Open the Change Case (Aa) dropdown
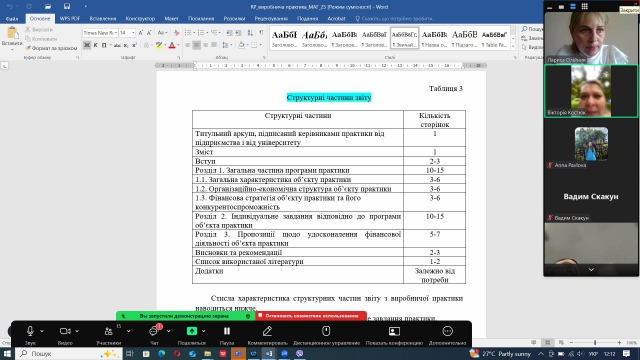Viewport: 640px width, 360px height. 162,33
